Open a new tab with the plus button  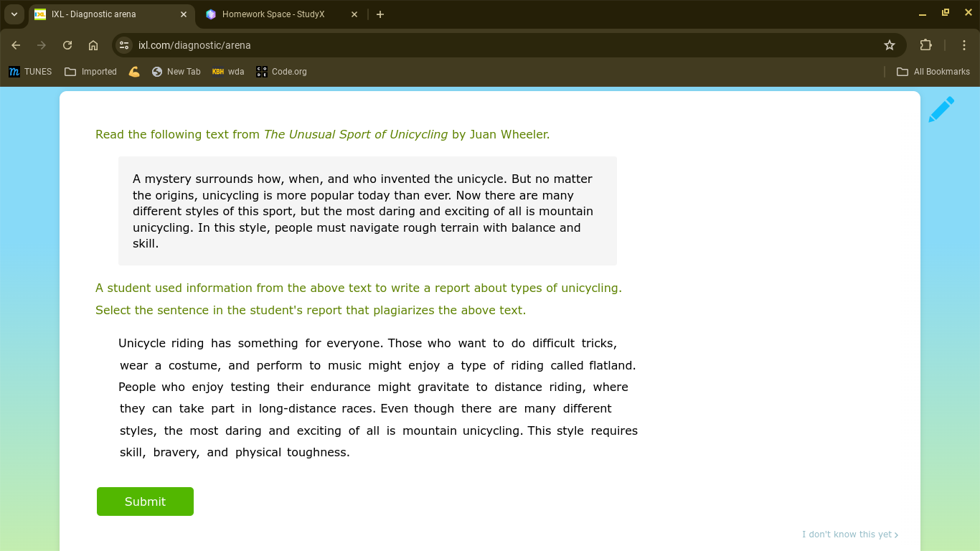pos(380,14)
